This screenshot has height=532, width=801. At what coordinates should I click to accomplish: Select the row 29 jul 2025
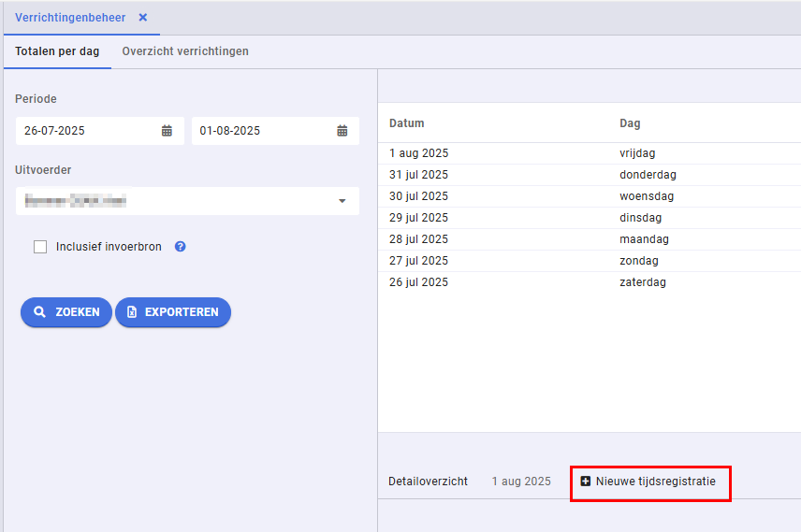coord(590,218)
